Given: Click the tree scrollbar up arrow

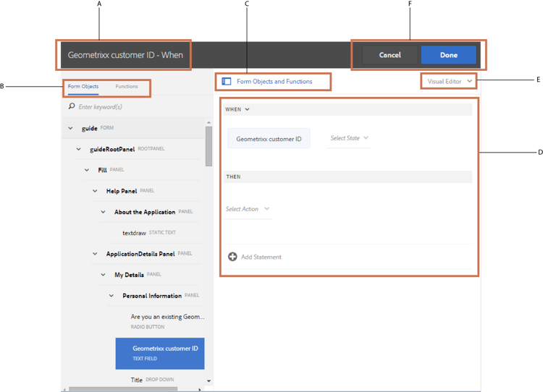Looking at the screenshot, I should pyautogui.click(x=209, y=122).
